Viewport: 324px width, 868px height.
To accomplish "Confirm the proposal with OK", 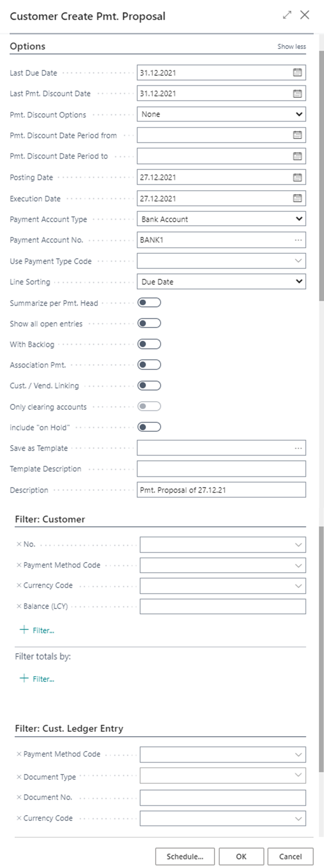I will click(x=242, y=856).
